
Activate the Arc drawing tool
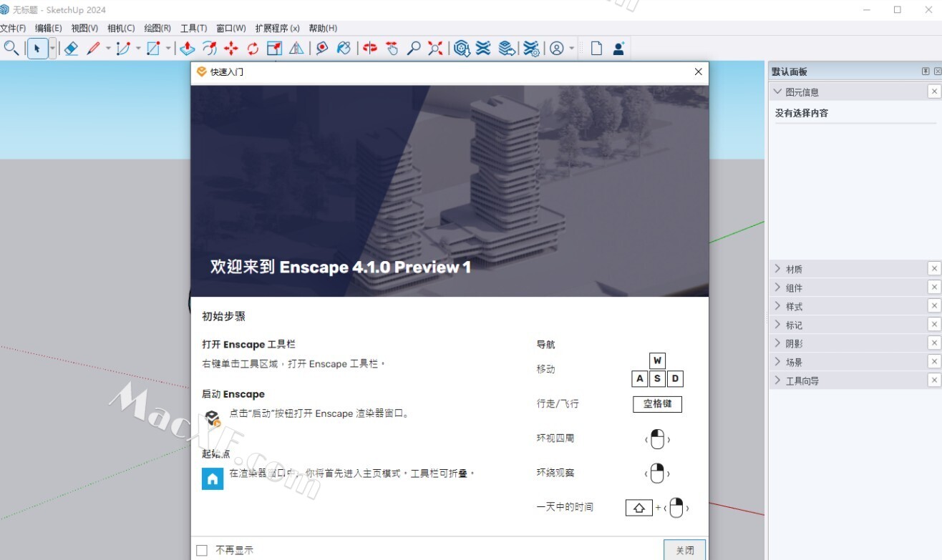123,48
